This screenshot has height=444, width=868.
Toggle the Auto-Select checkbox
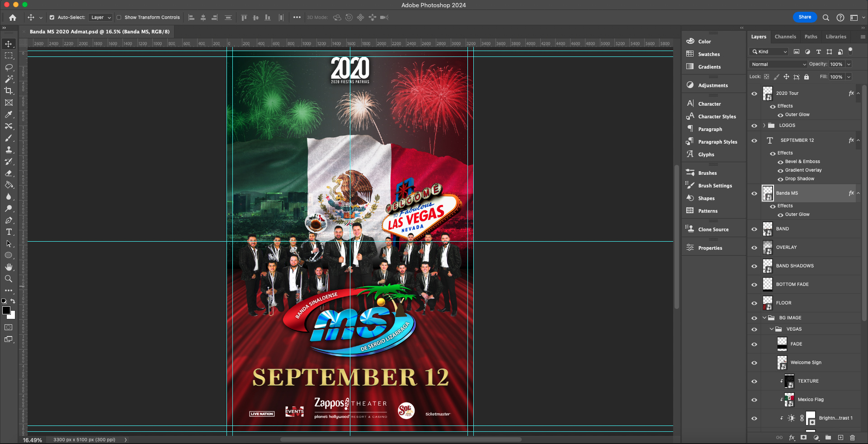pyautogui.click(x=52, y=18)
